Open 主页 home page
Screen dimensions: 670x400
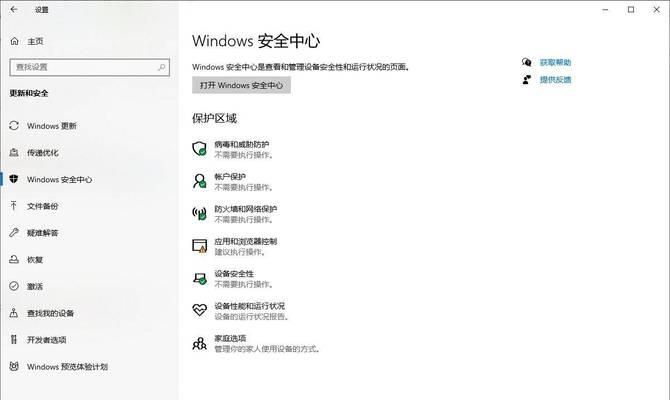pyautogui.click(x=35, y=41)
